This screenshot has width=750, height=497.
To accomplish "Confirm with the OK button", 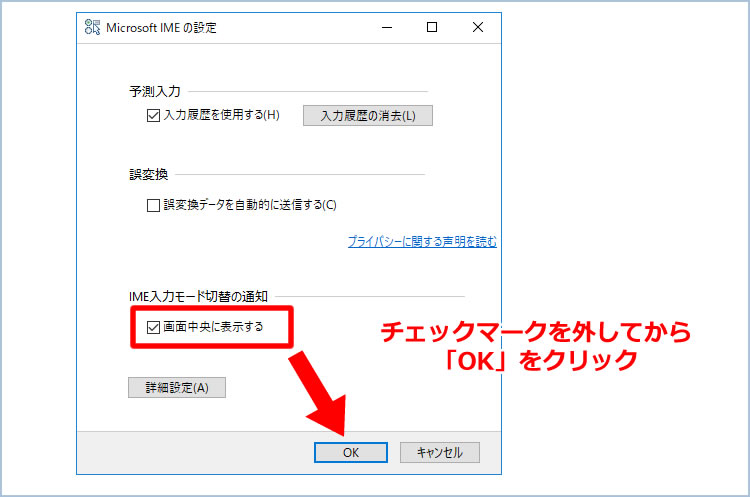I will tap(351, 453).
